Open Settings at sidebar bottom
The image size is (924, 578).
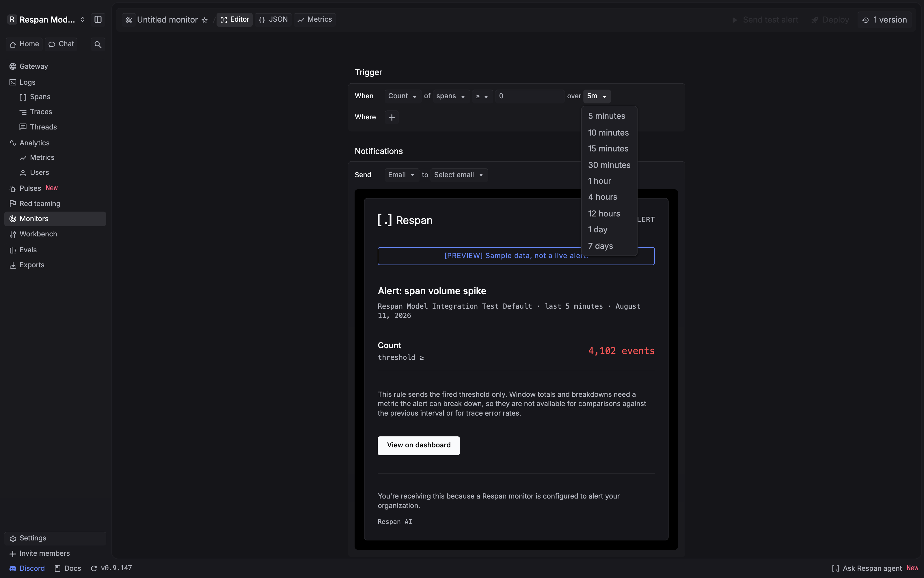coord(55,538)
